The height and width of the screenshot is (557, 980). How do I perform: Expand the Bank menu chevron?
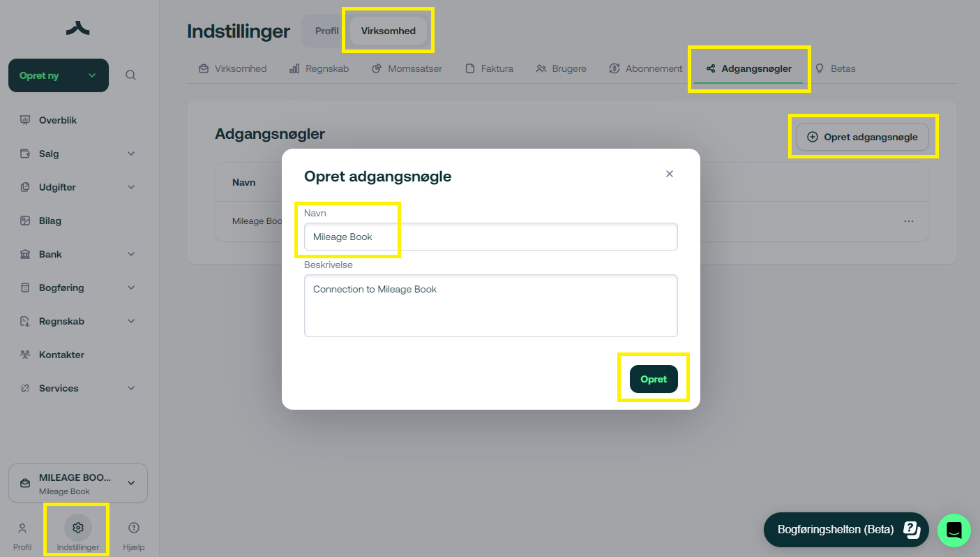tap(131, 254)
